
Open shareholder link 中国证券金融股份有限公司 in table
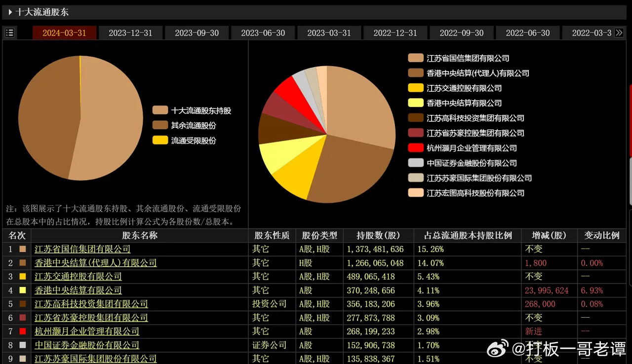[x=86, y=345]
